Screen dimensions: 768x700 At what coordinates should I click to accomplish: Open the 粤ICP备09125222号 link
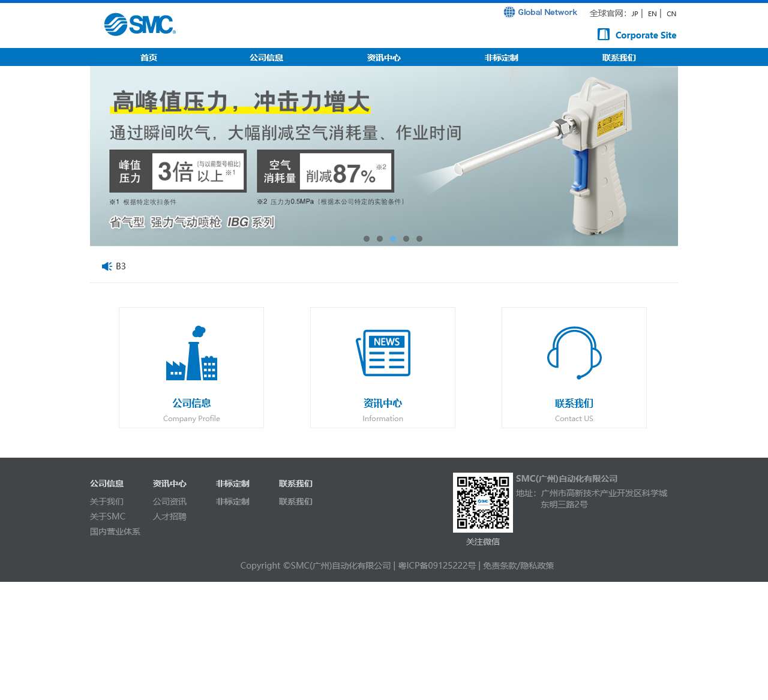(x=437, y=566)
